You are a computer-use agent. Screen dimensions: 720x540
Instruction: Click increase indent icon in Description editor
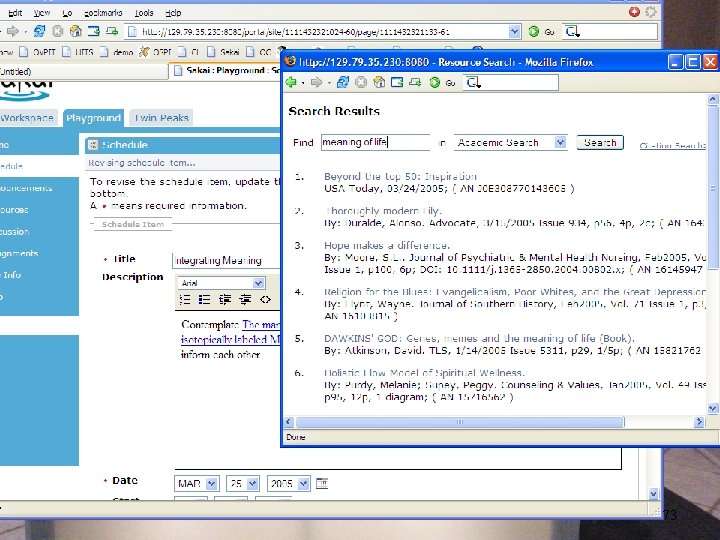point(245,299)
